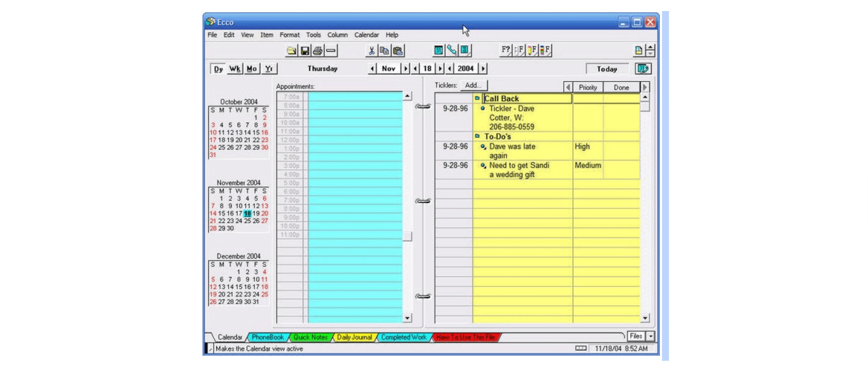868x378 pixels.
Task: Open the Files dropdown arrow
Action: [x=650, y=336]
